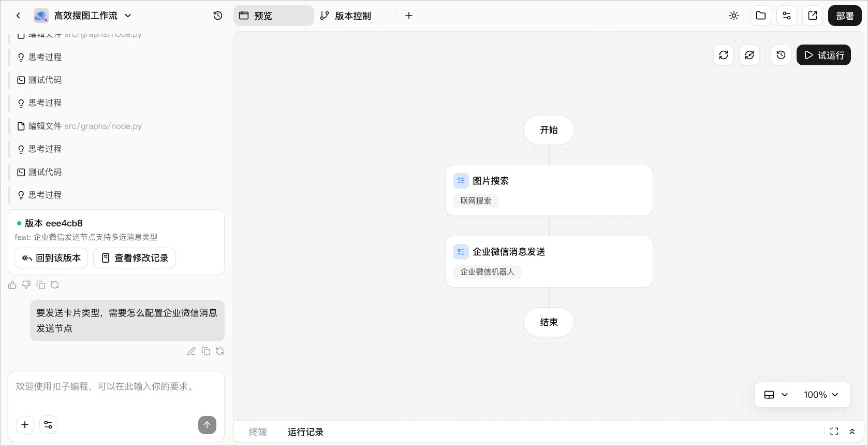Like the response with thumbs up

(12, 285)
